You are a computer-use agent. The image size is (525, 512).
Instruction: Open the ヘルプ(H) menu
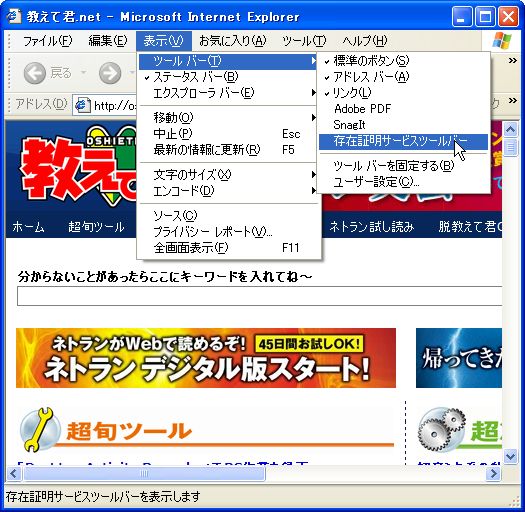point(365,41)
